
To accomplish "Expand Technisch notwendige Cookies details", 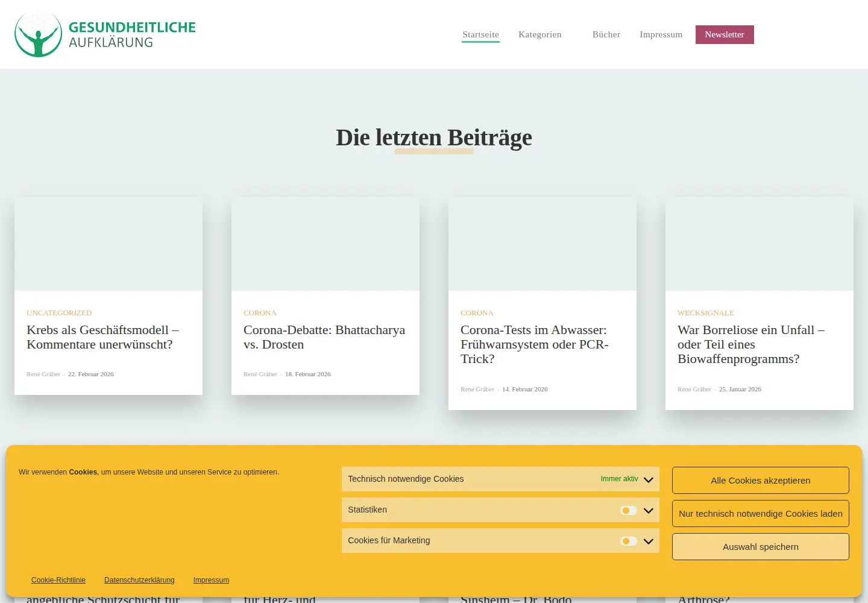I will (649, 480).
